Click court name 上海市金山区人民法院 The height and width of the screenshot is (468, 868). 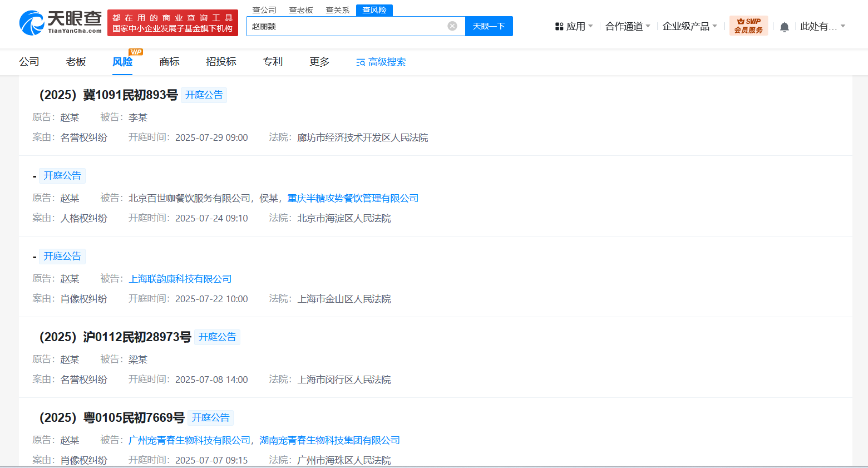[x=344, y=299]
